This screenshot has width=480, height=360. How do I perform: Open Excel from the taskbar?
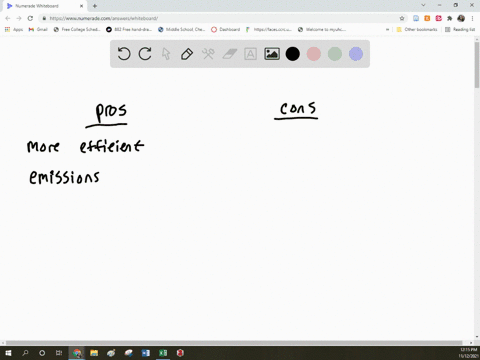[163, 353]
